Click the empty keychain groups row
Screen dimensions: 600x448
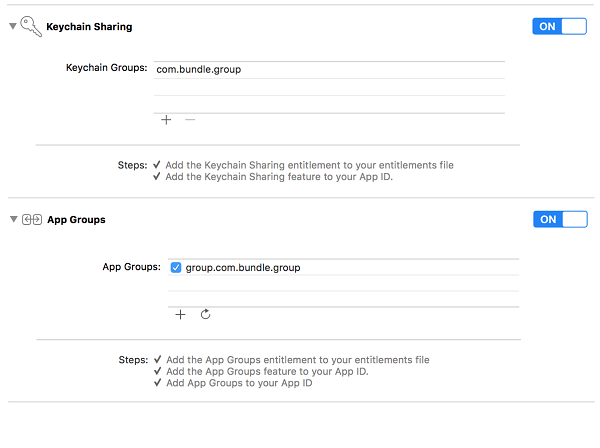(328, 88)
